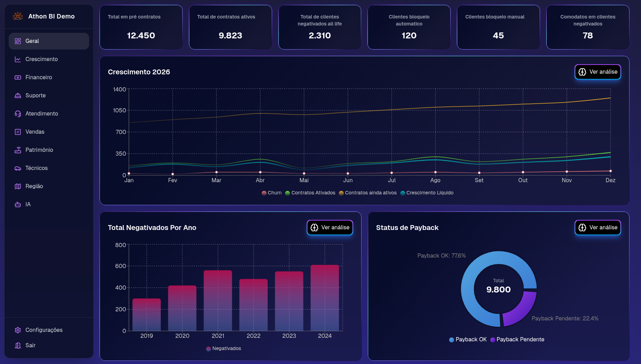
Task: Click the Atendimento headset icon
Action: 18,114
